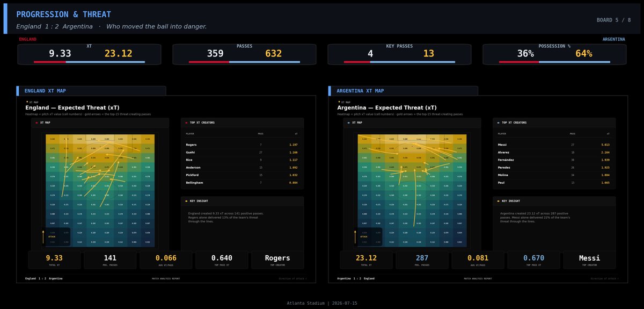
Task: Click the Rogers TOP CREATOR stat card
Action: point(277,260)
